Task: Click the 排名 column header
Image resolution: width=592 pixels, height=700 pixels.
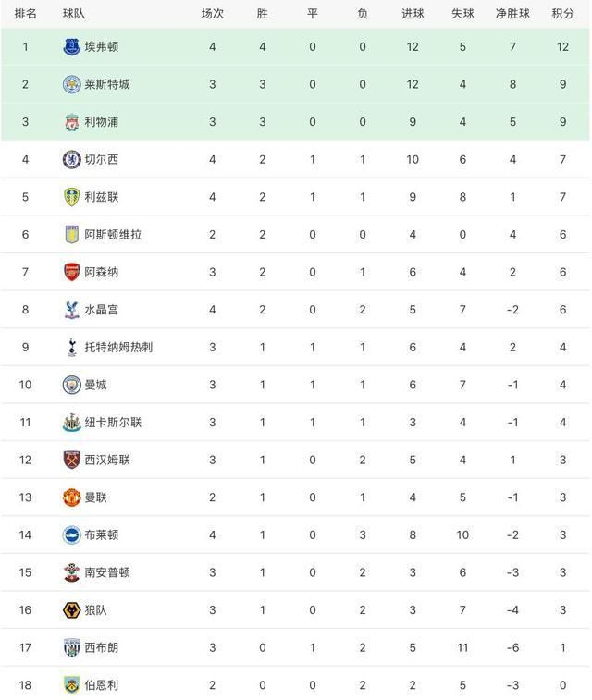Action: coord(26,14)
